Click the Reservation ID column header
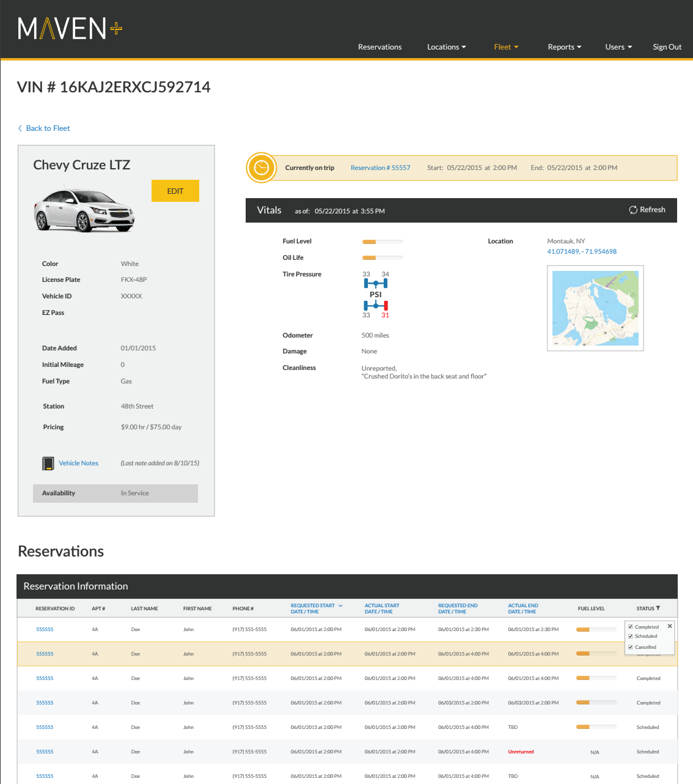The height and width of the screenshot is (784, 693). pos(55,608)
